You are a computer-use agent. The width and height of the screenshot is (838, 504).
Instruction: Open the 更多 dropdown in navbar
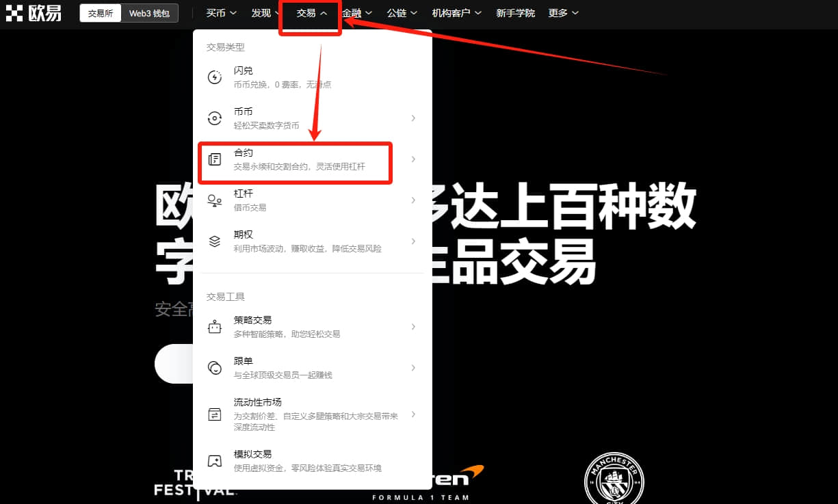click(x=563, y=13)
